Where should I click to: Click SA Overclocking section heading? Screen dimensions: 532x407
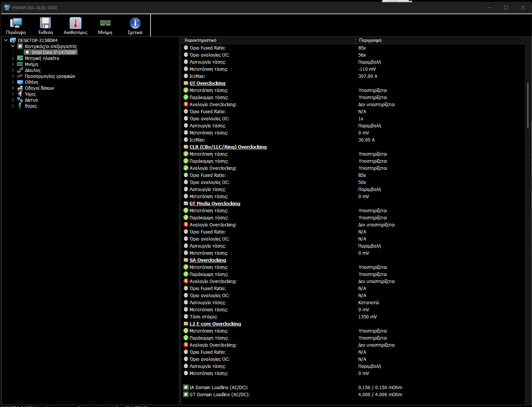(x=208, y=260)
